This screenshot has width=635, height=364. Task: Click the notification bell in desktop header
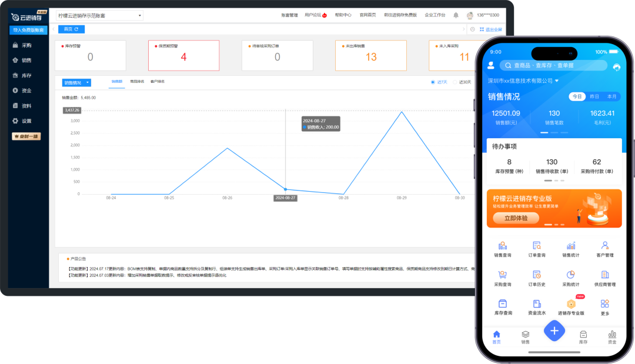click(x=456, y=15)
